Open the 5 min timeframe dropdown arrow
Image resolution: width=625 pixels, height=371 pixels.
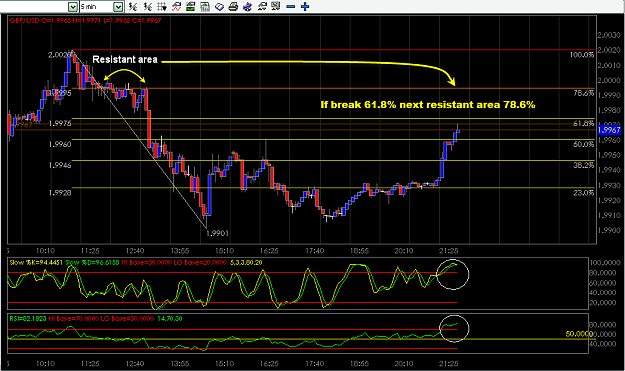pos(118,6)
